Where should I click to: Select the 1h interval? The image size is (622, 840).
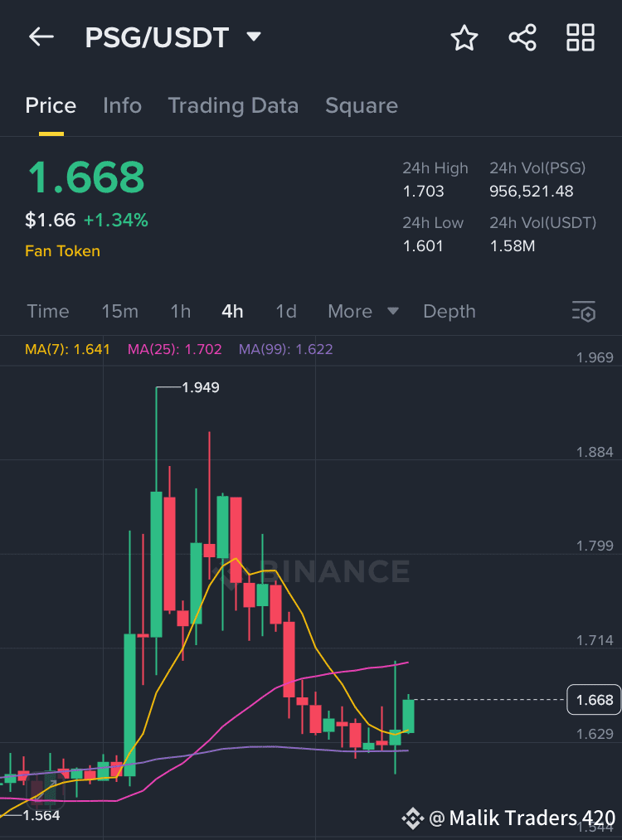click(181, 311)
